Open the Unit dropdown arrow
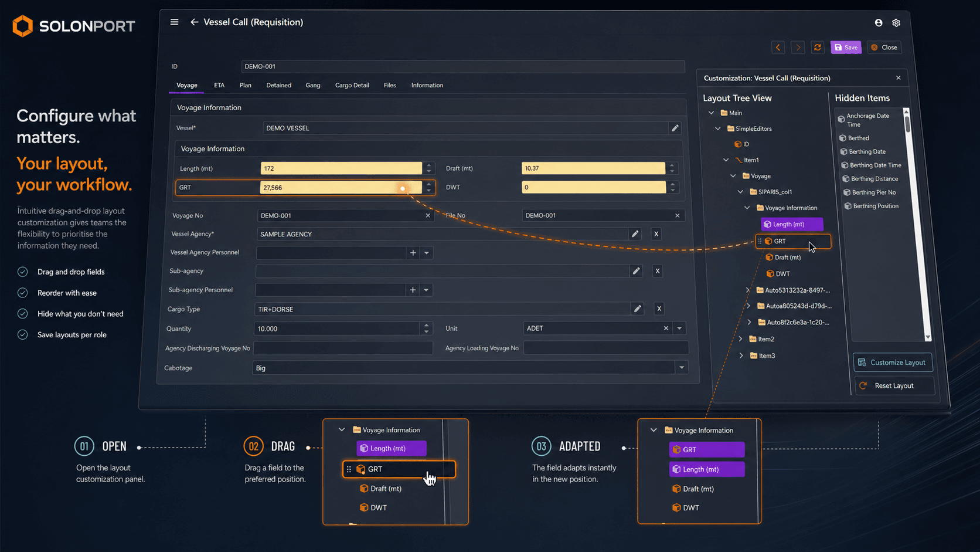The height and width of the screenshot is (552, 980). coord(679,329)
